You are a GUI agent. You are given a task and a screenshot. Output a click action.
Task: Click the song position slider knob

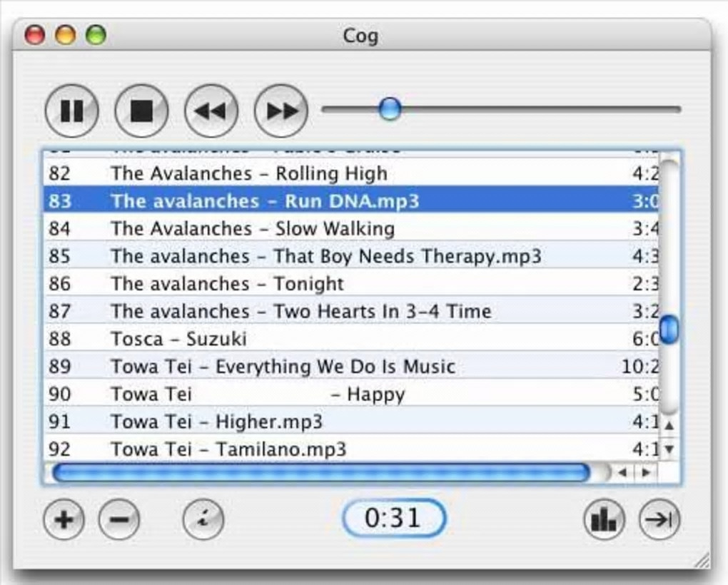[390, 109]
